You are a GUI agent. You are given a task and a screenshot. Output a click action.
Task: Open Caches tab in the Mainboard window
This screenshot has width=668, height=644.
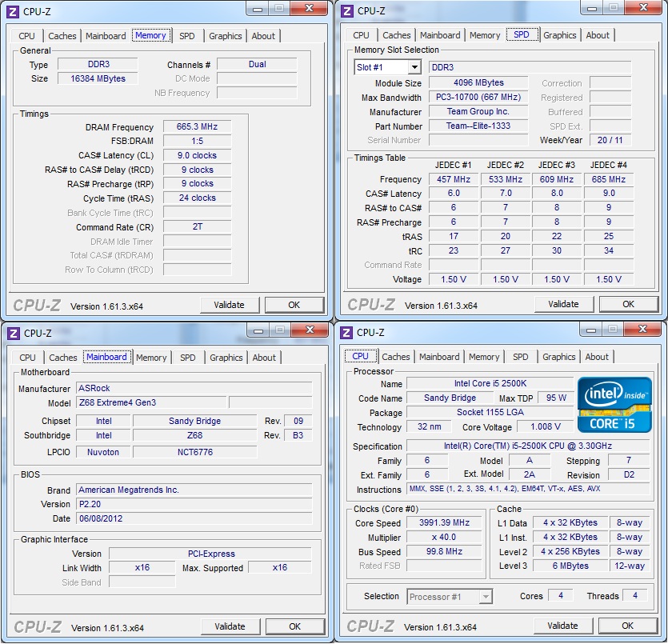coord(63,358)
